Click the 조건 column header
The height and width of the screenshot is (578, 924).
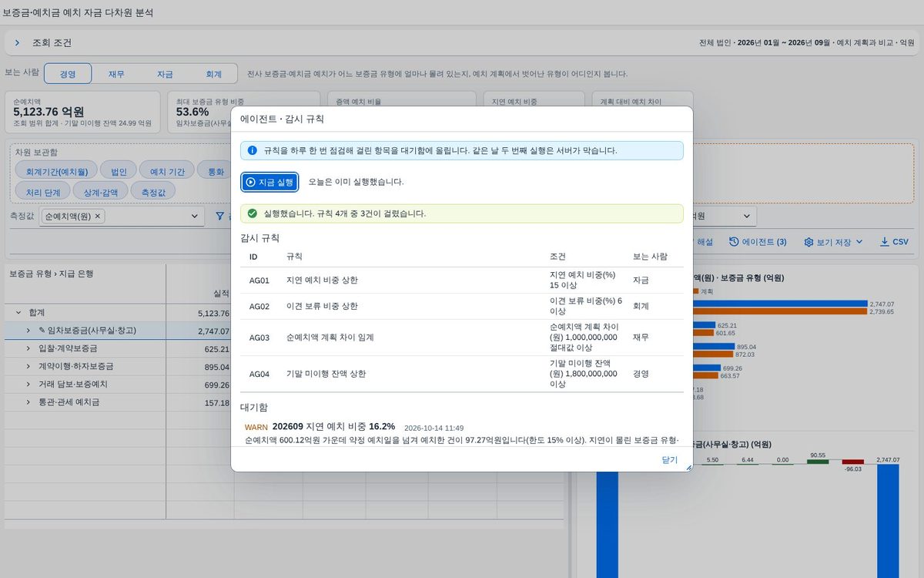(x=558, y=257)
